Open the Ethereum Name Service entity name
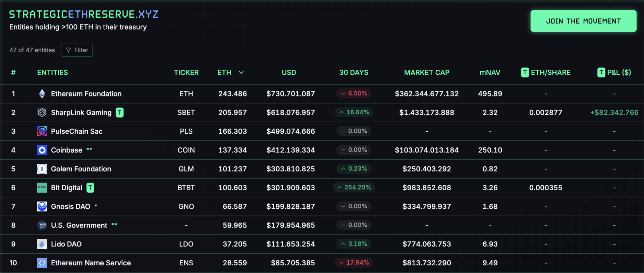The image size is (644, 273). tap(91, 263)
